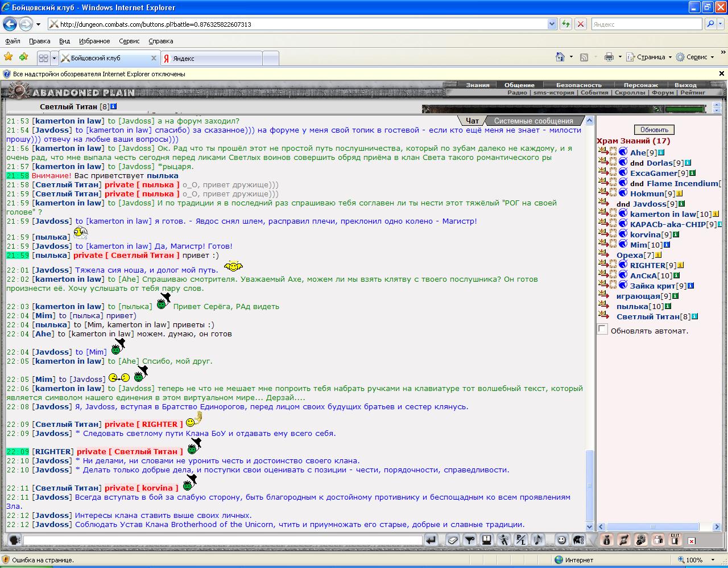The image size is (728, 568).
Task: Switch to Системные сообщения chat tab
Action: click(x=533, y=121)
